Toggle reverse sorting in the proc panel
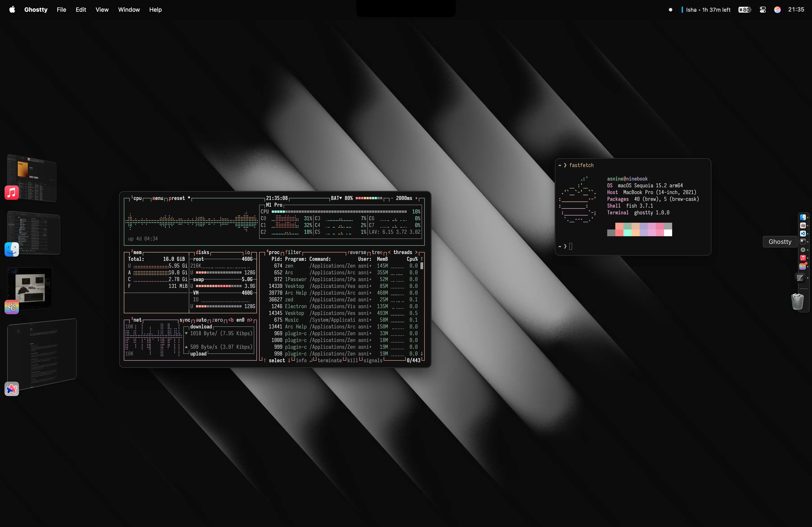This screenshot has width=812, height=527. pyautogui.click(x=357, y=252)
